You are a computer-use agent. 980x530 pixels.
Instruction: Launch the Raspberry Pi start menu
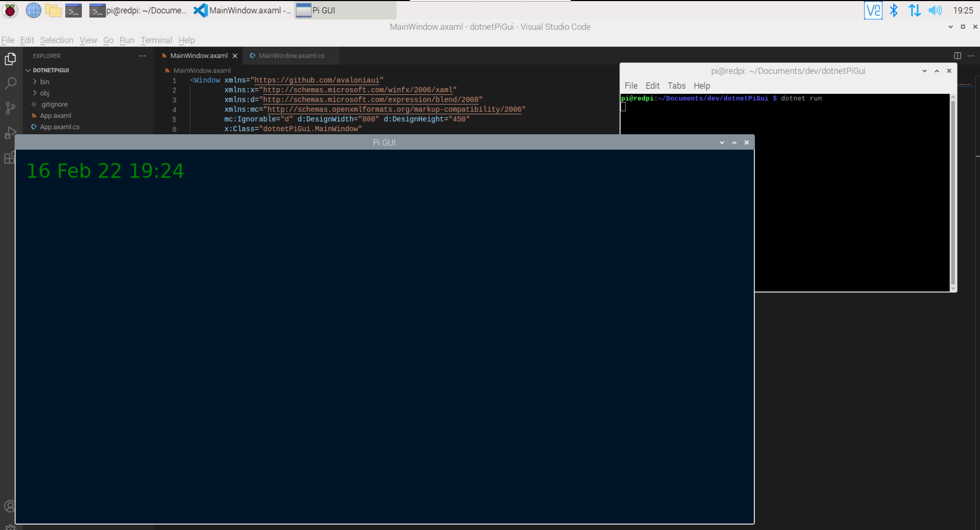[x=10, y=10]
